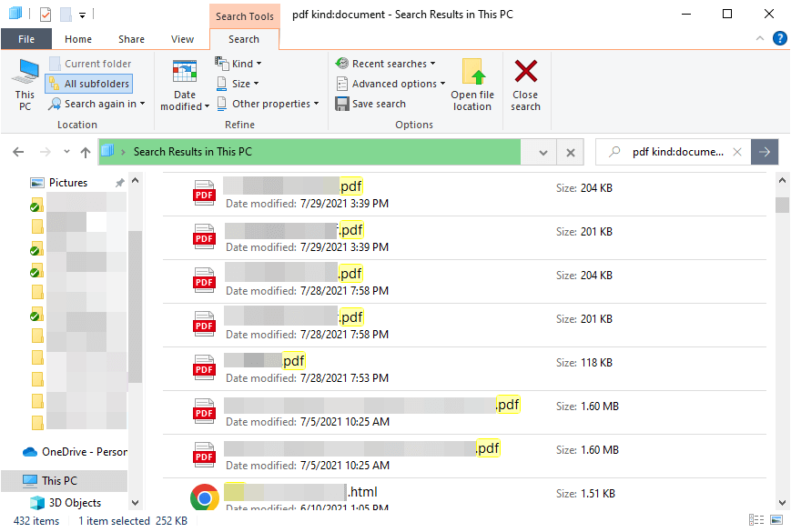The height and width of the screenshot is (532, 791).
Task: Click the Date modified calendar icon
Action: pos(185,72)
